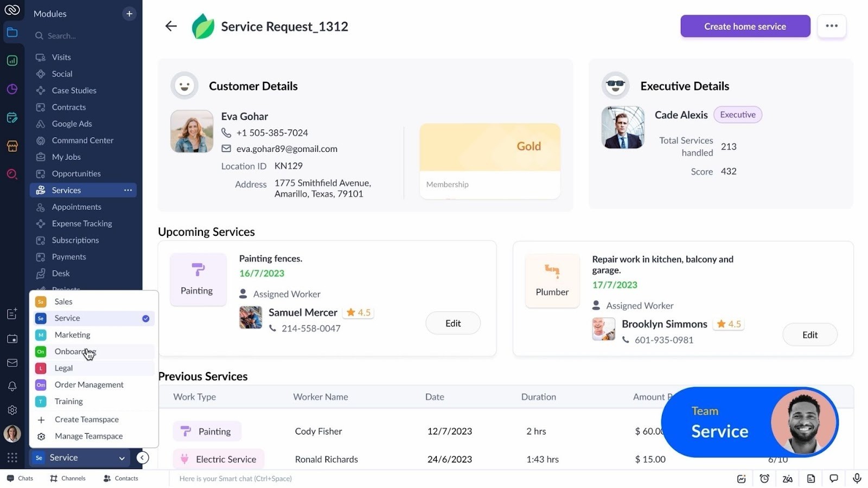Activate the microphone in the bottom bar
Viewport: 868px width, 488px height.
coord(857,478)
